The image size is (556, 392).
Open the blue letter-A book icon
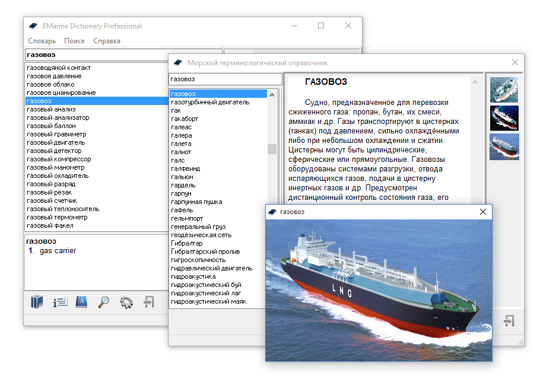[82, 302]
